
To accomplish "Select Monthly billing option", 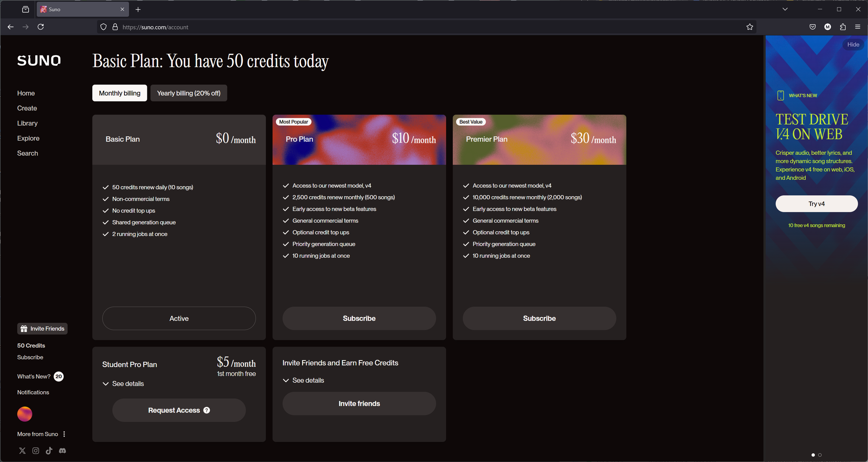I will pyautogui.click(x=119, y=93).
